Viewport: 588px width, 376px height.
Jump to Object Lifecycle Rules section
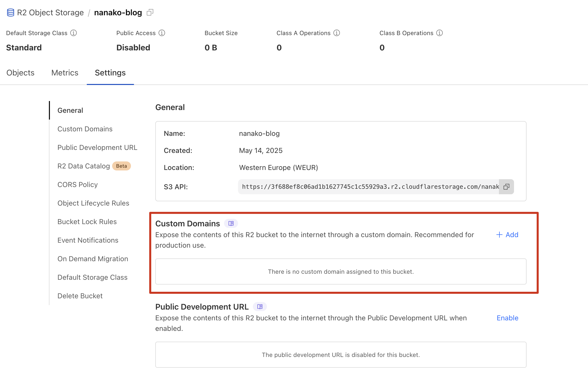pos(93,203)
